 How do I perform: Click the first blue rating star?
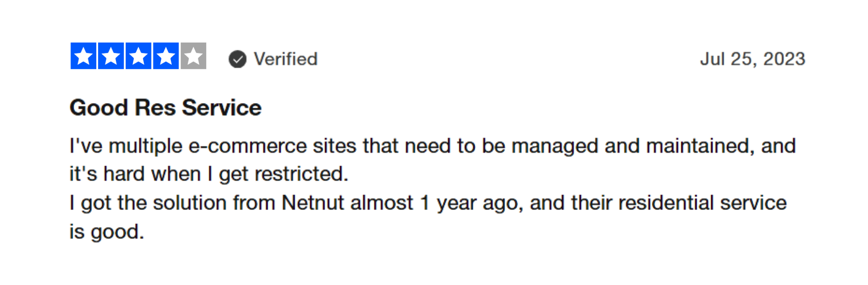pos(84,56)
